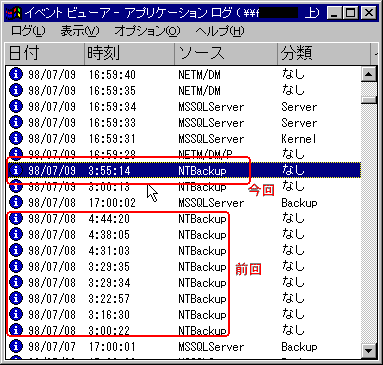383x365 pixels.
Task: Click the scrollbar up arrow
Action: 369,74
